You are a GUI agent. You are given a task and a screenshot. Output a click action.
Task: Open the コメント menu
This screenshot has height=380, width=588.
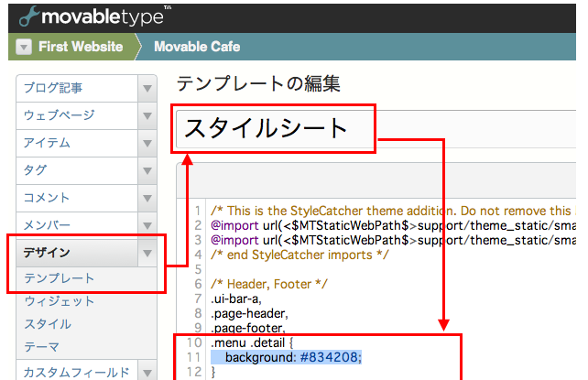tap(77, 198)
